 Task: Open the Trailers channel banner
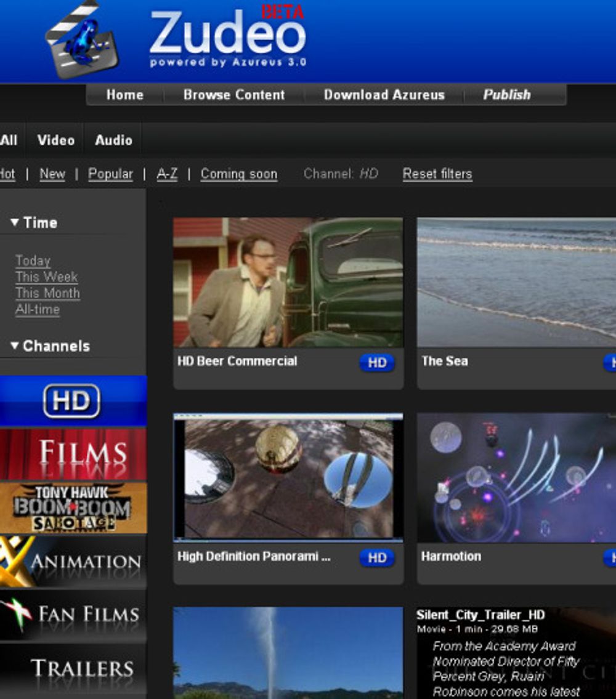73,670
